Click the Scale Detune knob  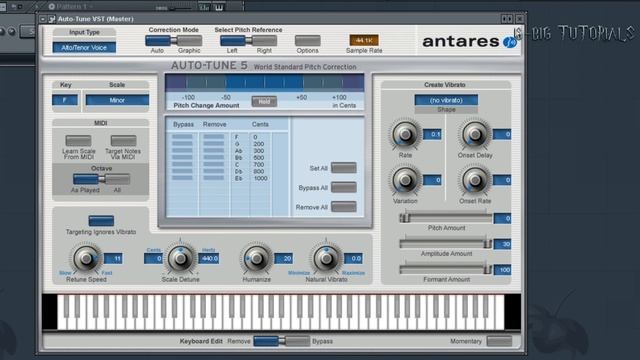180,258
